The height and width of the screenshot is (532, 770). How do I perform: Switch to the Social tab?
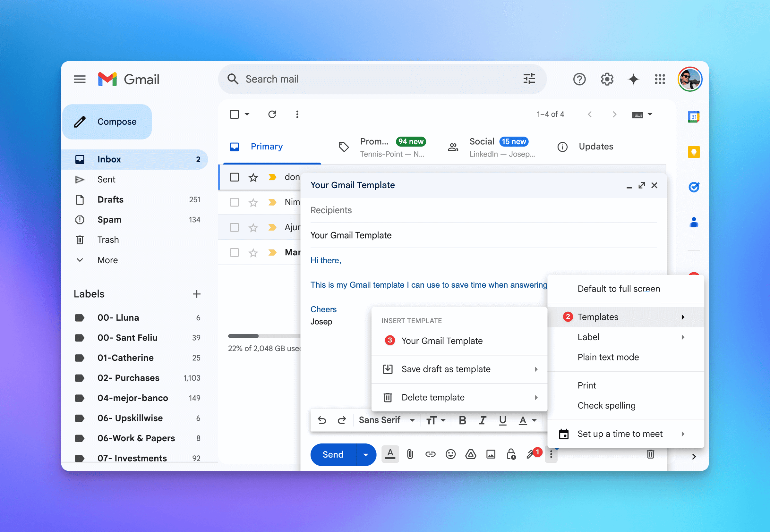tap(492, 147)
